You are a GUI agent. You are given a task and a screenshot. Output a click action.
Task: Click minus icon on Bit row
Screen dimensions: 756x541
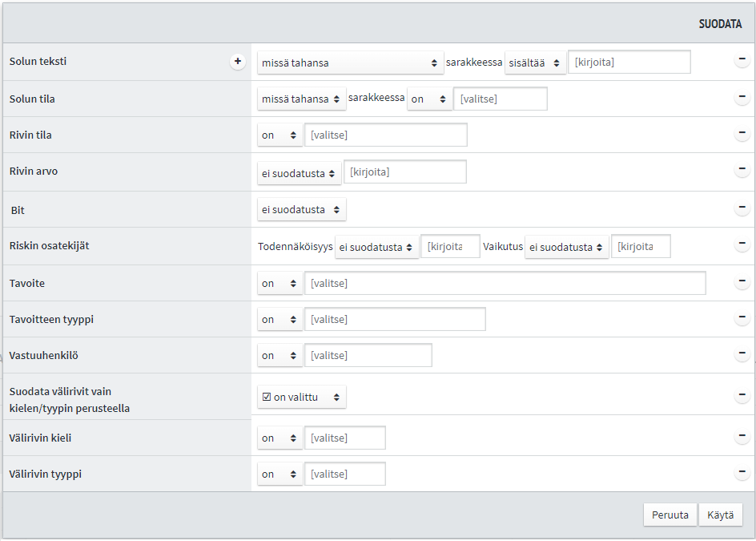pos(742,208)
